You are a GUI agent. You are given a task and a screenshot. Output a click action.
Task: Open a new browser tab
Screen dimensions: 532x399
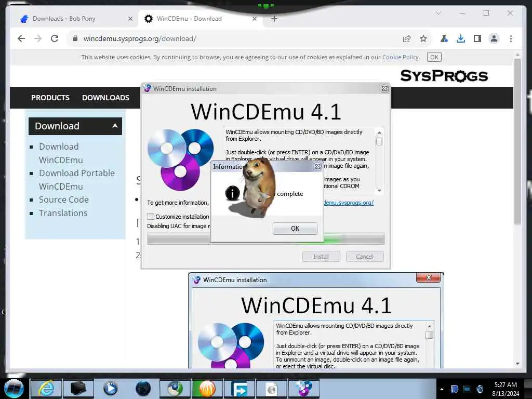point(274,19)
